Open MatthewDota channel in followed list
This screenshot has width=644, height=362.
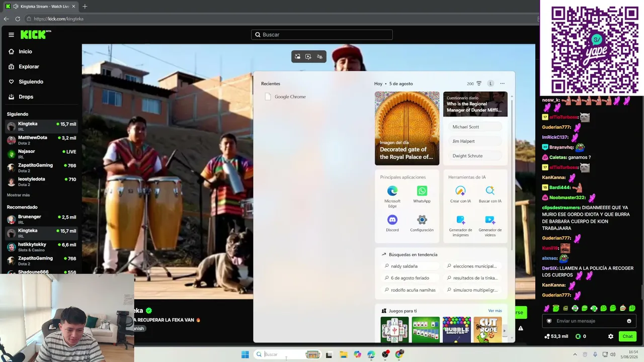(x=42, y=140)
